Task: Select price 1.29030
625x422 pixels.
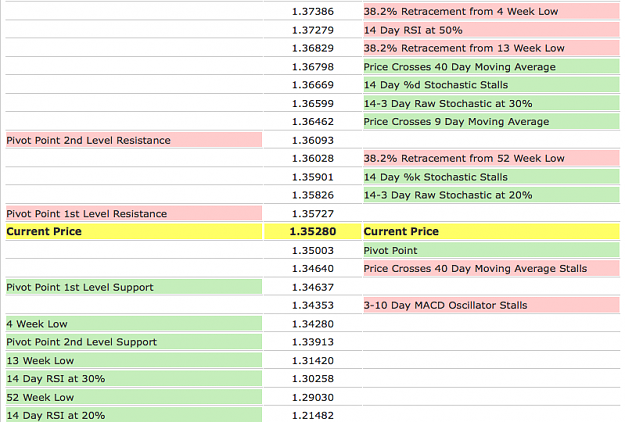Action: pos(312,397)
